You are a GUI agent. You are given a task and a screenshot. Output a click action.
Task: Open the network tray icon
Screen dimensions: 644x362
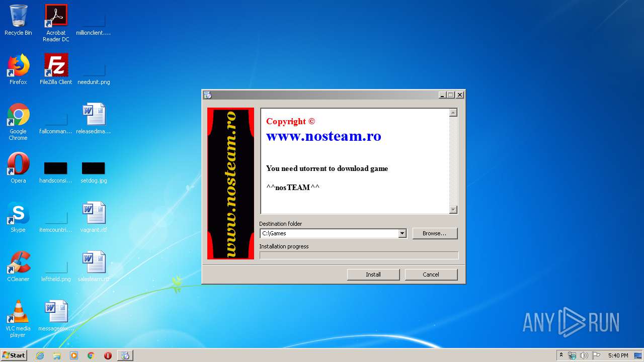(572, 355)
